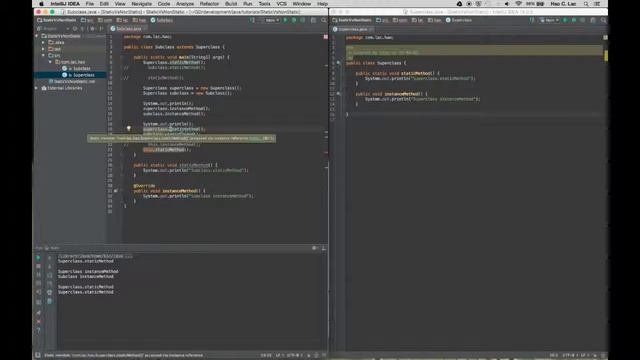Click the Spotlight search icon in menu bar
This screenshot has width=640, height=360.
pyautogui.click(x=586, y=4)
